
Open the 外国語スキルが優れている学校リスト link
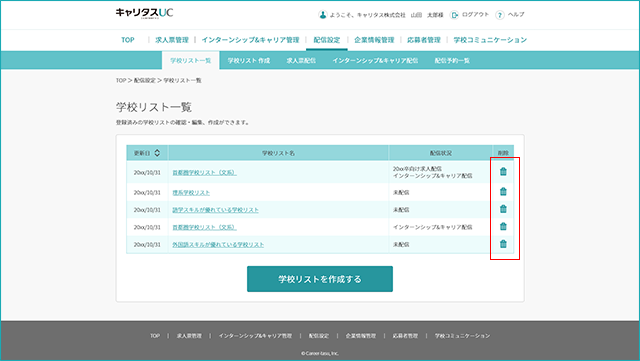tap(218, 245)
